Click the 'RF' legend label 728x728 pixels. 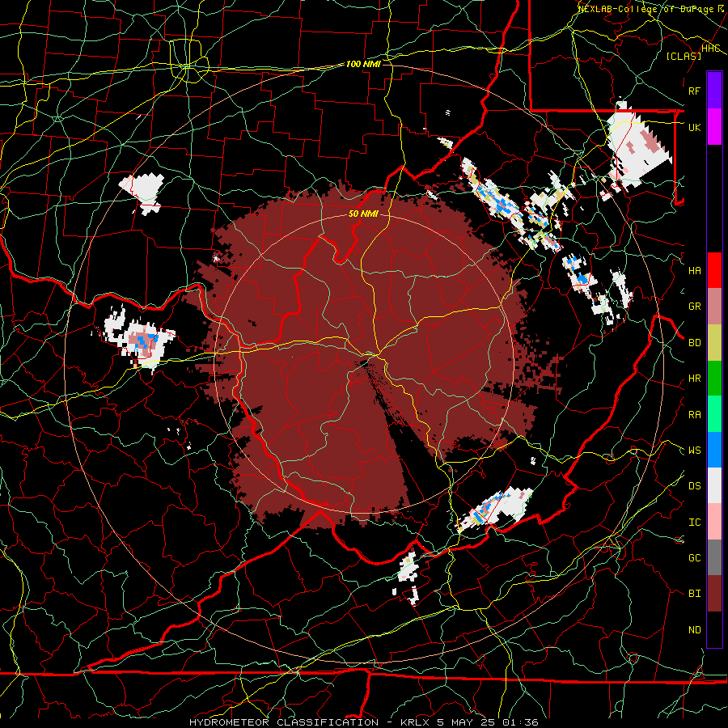694,91
